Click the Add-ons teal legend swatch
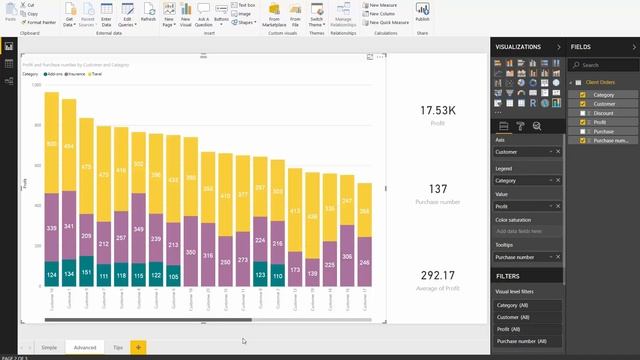Screen dimensions: 640x360 (45, 74)
